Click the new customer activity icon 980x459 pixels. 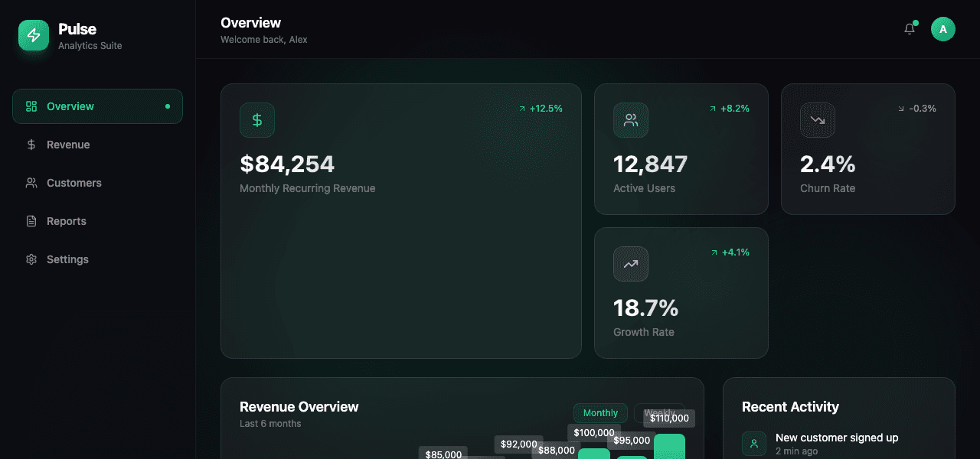coord(754,443)
